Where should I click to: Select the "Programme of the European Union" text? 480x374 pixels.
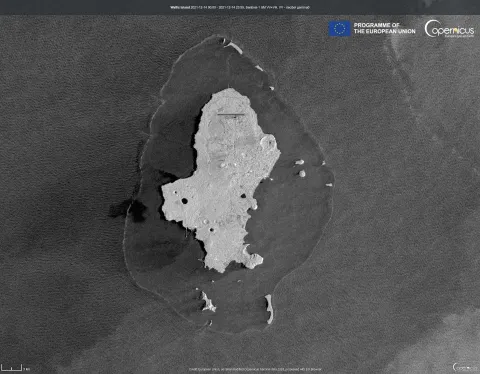click(x=384, y=28)
